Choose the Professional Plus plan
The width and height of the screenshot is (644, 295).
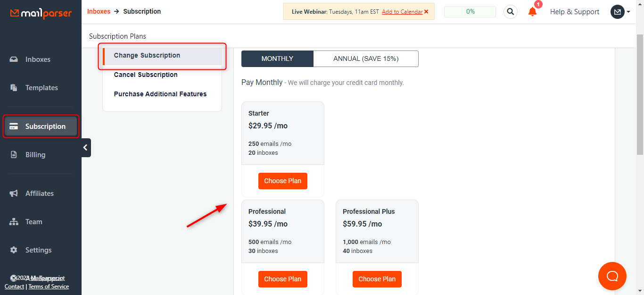pos(377,279)
